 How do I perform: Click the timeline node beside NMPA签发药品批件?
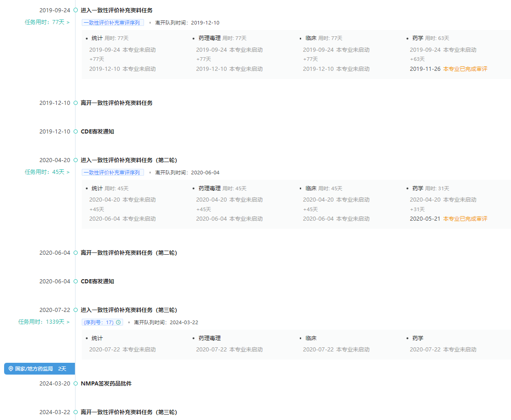[75, 383]
